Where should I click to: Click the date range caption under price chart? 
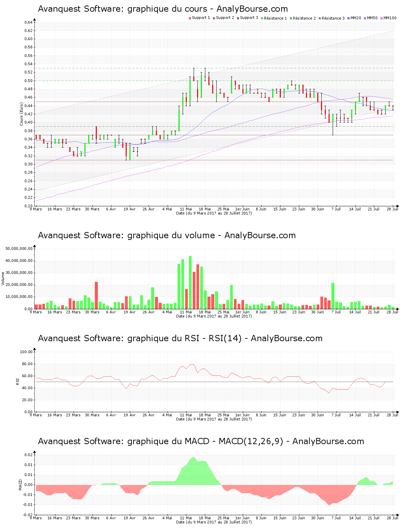[x=214, y=213]
